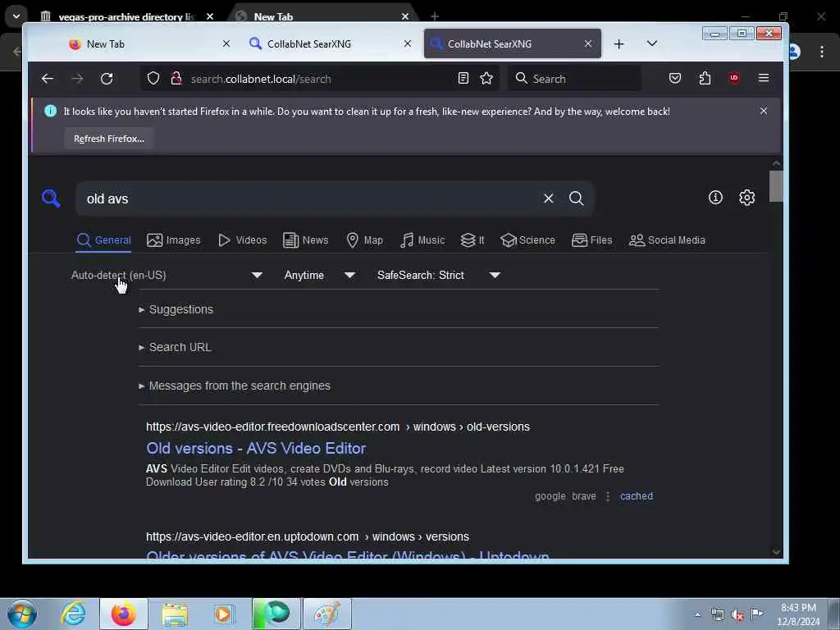Launch Internet Explorer from taskbar
This screenshot has width=840, height=630.
click(x=73, y=614)
